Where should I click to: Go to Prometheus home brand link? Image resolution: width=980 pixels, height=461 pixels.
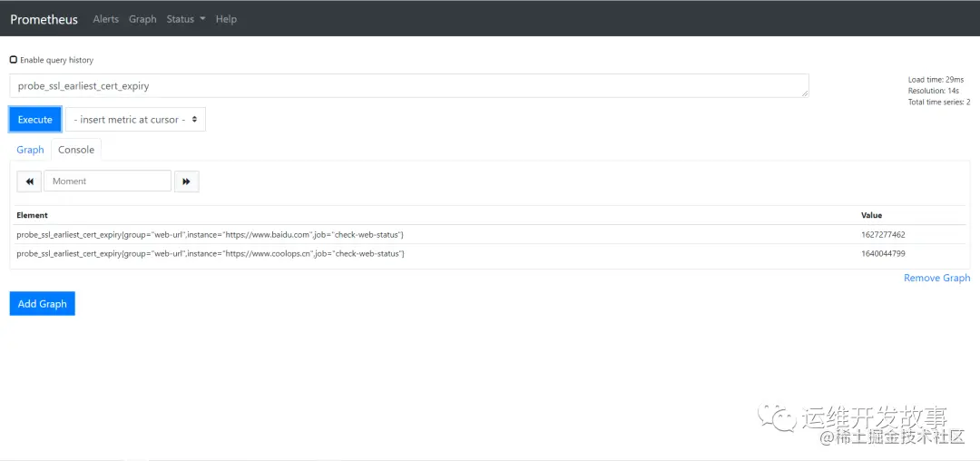(44, 19)
